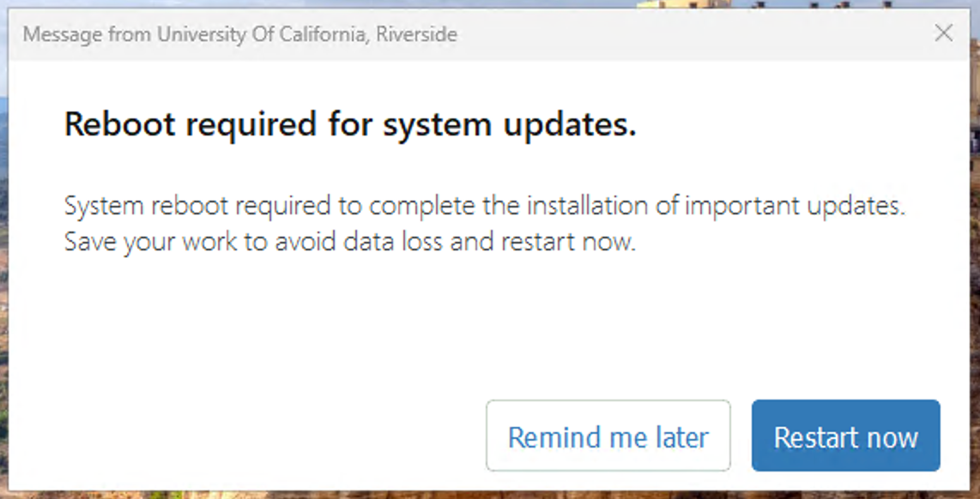The image size is (980, 499).
Task: Choose Remind me later
Action: 608,436
